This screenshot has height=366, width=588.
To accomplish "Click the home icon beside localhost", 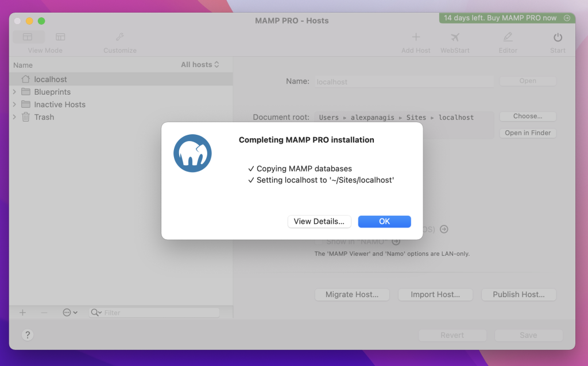I will click(x=25, y=79).
